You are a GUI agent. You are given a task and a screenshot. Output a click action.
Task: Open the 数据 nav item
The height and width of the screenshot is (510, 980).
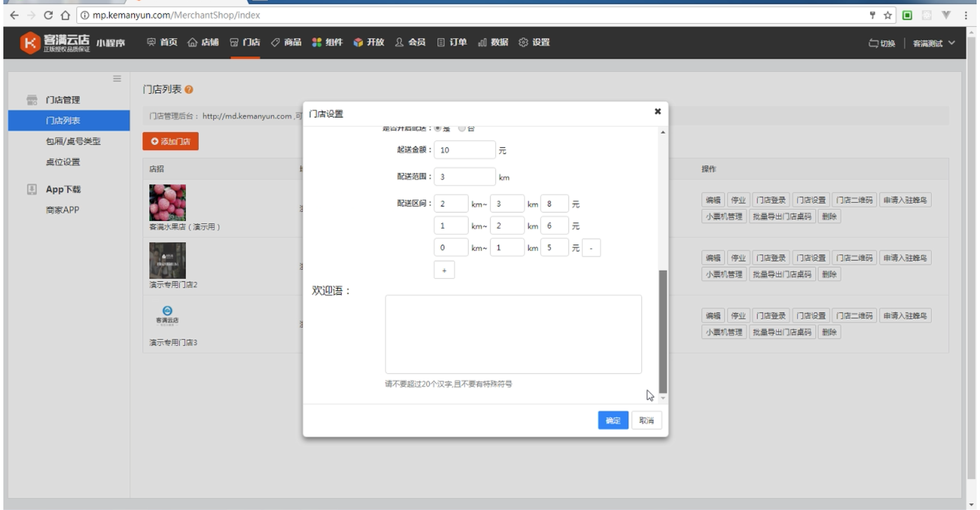coord(493,42)
